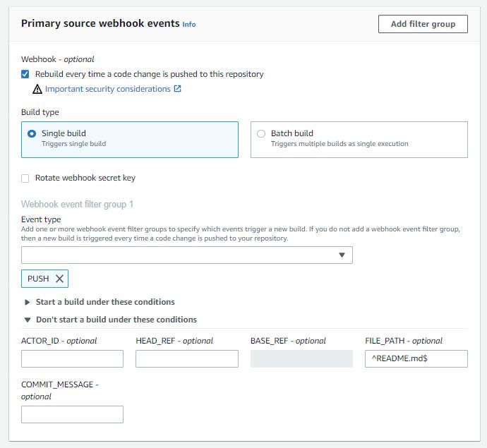
Task: Click the PUSH event type tag
Action: (38, 279)
